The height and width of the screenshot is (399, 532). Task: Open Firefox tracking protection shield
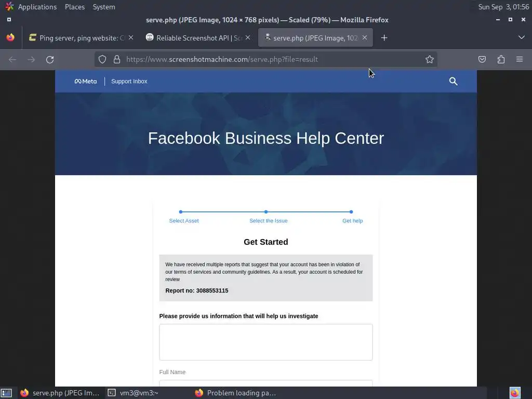point(102,59)
